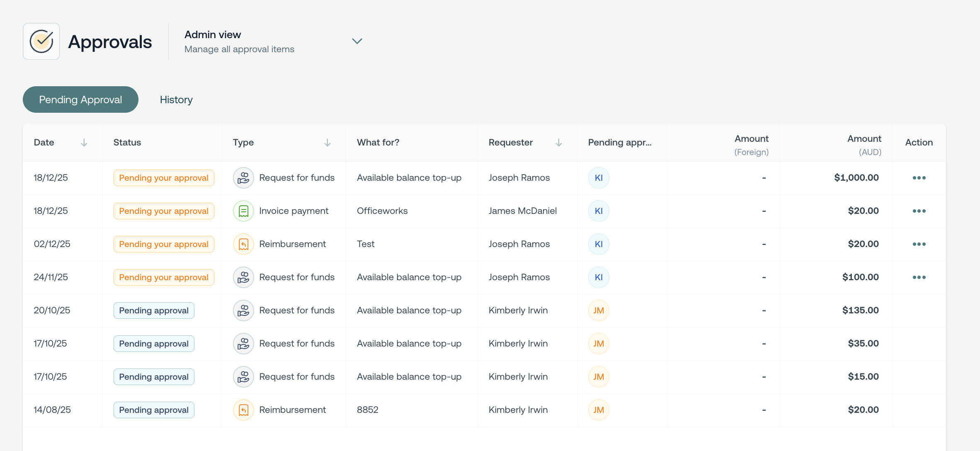Click the $135.00 amount cell
980x451 pixels.
pyautogui.click(x=860, y=310)
